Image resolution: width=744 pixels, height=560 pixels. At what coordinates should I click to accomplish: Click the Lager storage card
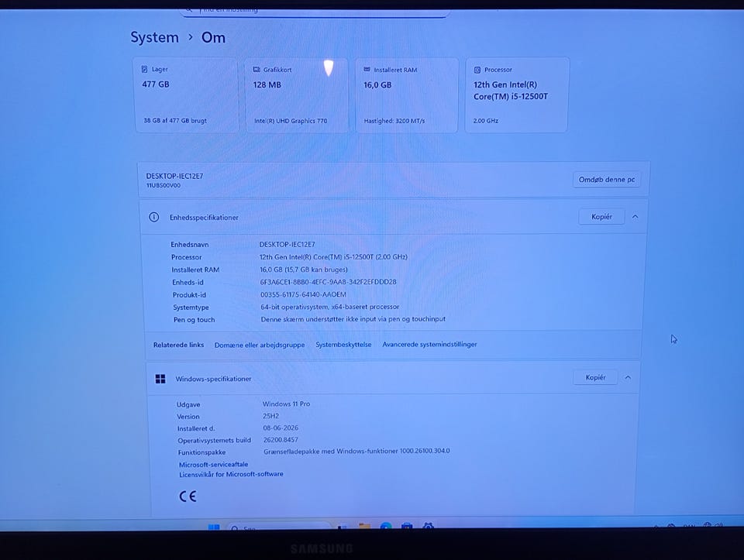187,94
